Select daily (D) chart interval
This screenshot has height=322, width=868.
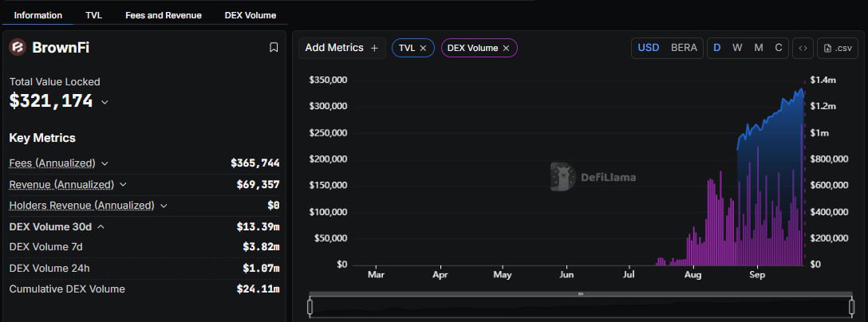[x=717, y=48]
